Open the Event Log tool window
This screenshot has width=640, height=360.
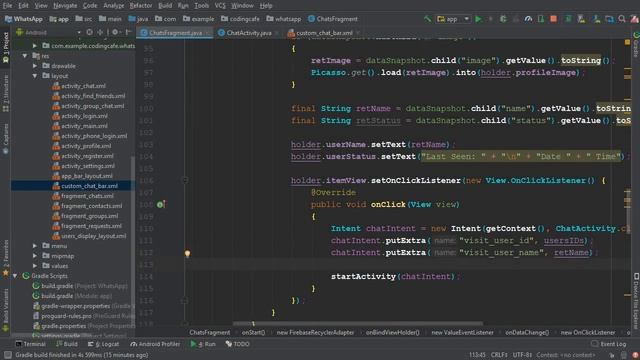click(x=608, y=344)
